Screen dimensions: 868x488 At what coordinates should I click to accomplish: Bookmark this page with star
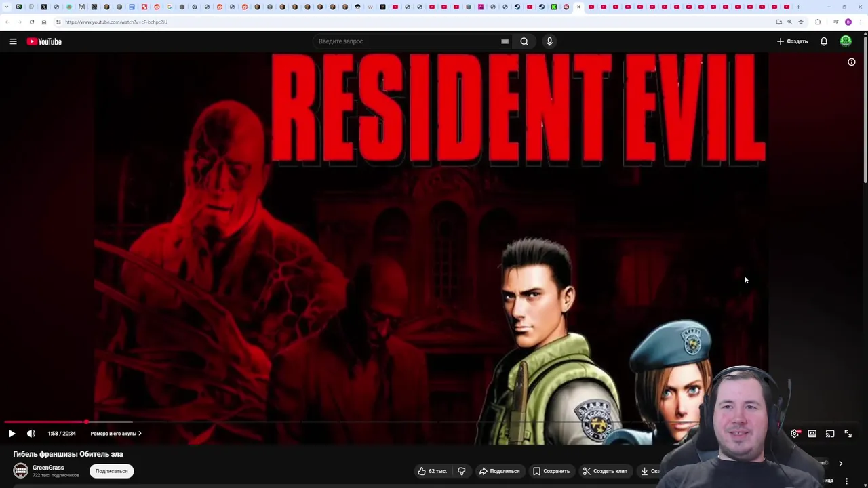click(801, 22)
